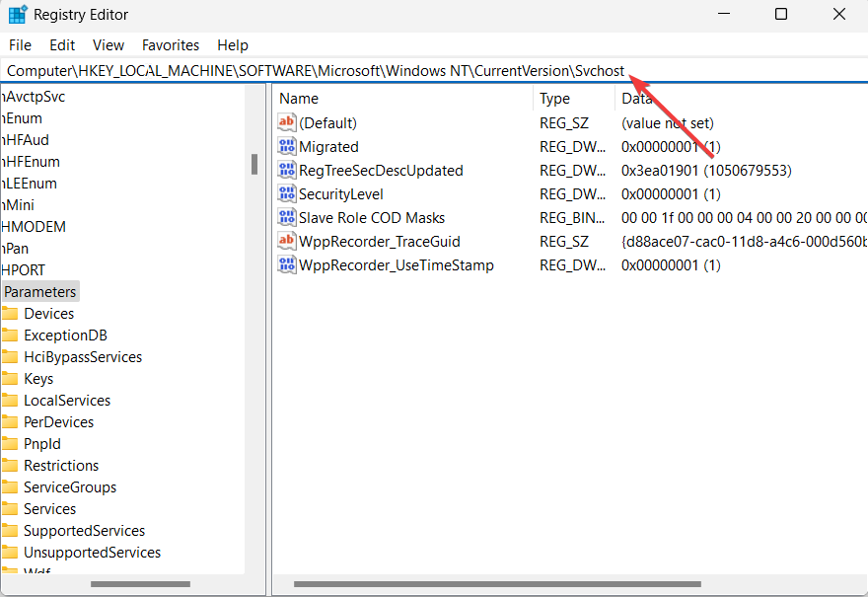The height and width of the screenshot is (597, 868).
Task: Click the PnpId folder icon
Action: [x=10, y=444]
